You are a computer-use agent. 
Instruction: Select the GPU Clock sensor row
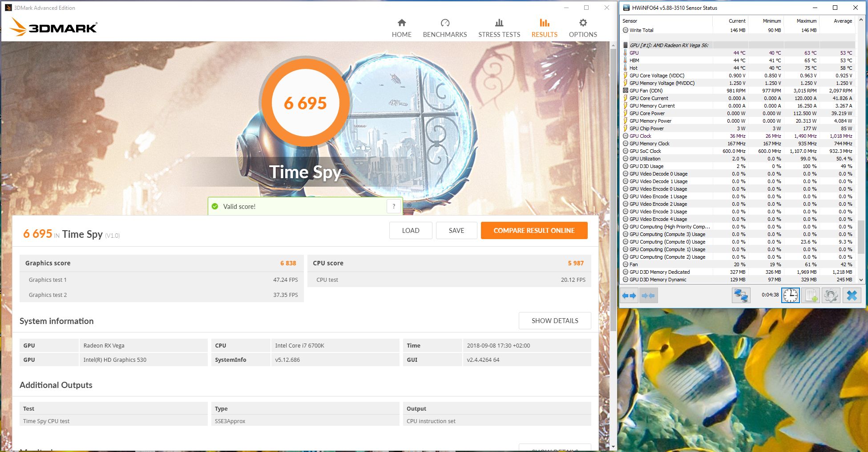pyautogui.click(x=738, y=136)
